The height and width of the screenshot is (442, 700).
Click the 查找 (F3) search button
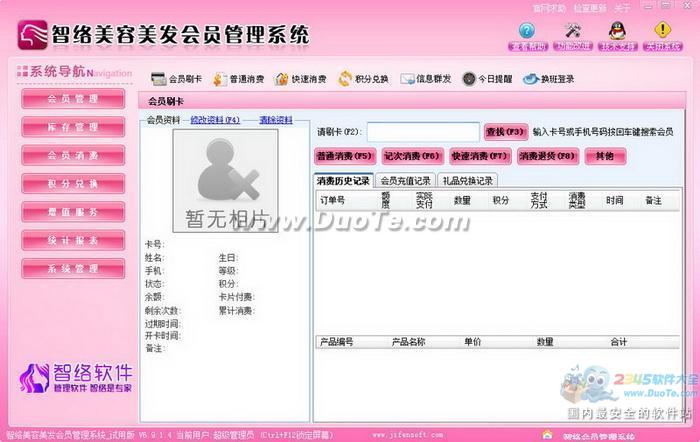(506, 132)
